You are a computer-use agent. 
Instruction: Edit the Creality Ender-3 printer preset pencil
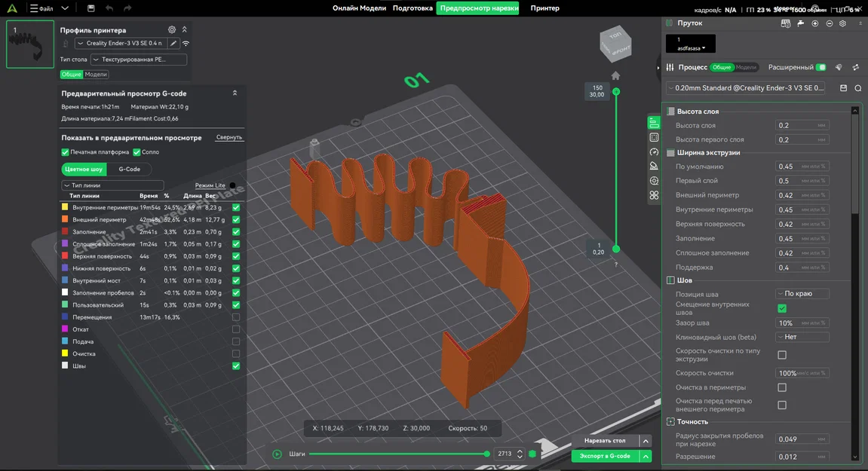pos(173,43)
